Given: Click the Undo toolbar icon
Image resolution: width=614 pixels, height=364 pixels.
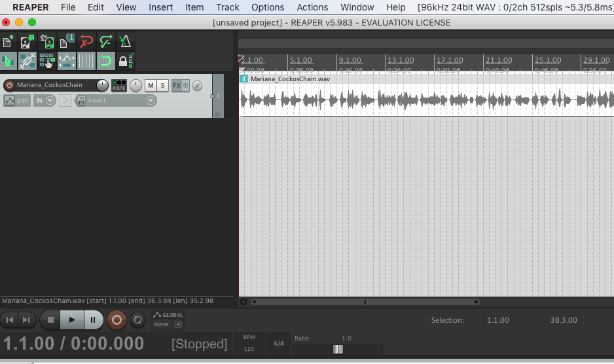Looking at the screenshot, I should pyautogui.click(x=86, y=43).
